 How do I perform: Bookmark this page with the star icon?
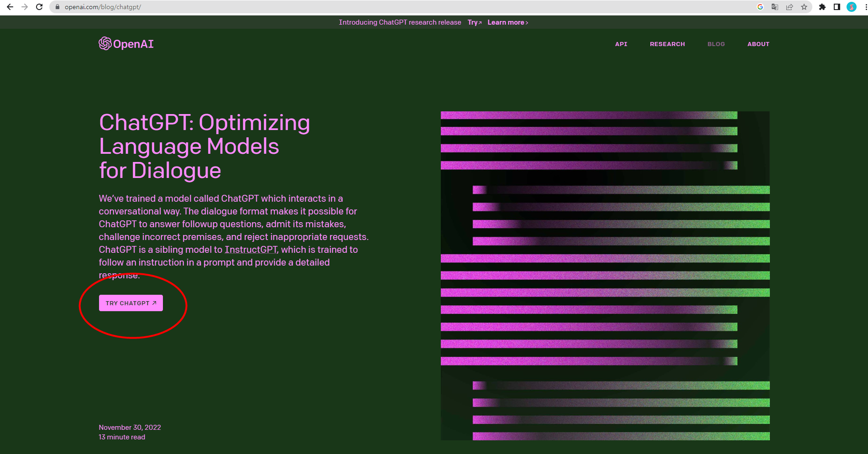click(804, 7)
